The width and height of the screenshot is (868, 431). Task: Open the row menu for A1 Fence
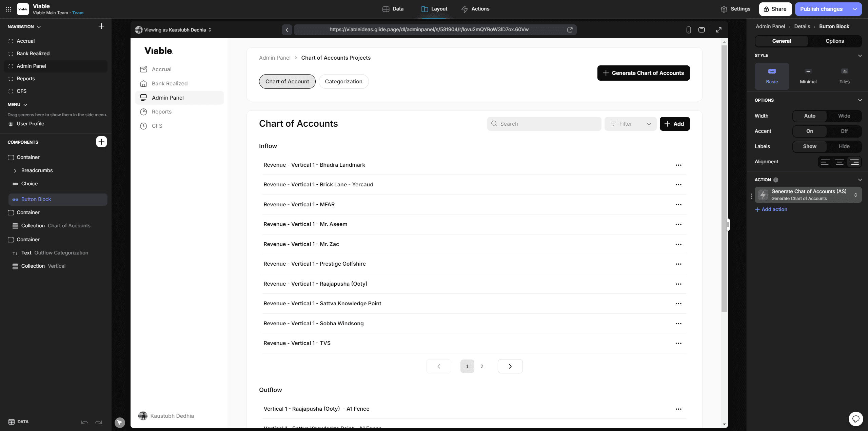678,409
